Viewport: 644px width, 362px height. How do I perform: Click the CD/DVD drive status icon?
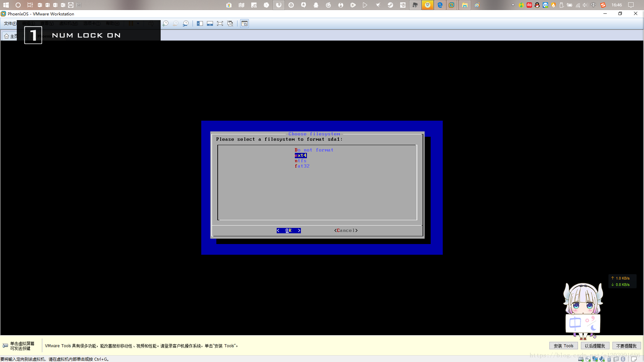(x=588, y=359)
